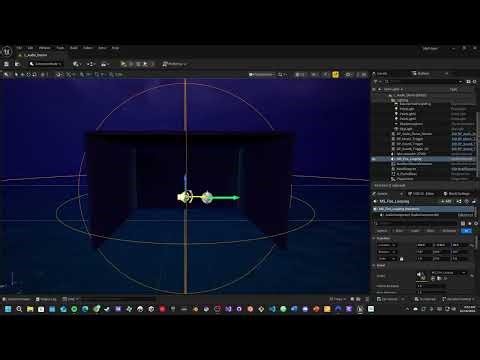The image size is (480, 360).
Task: Click the Add component button in Details
Action: coord(446,201)
